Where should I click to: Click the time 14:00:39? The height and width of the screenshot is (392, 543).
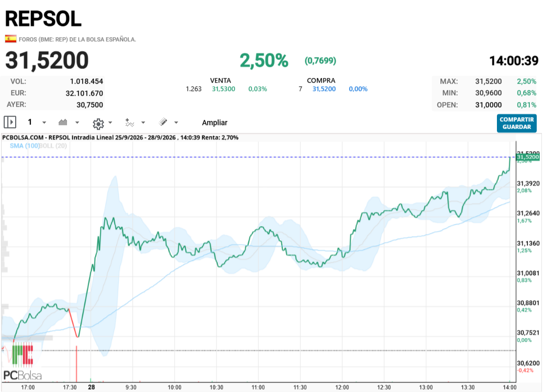[x=514, y=61]
